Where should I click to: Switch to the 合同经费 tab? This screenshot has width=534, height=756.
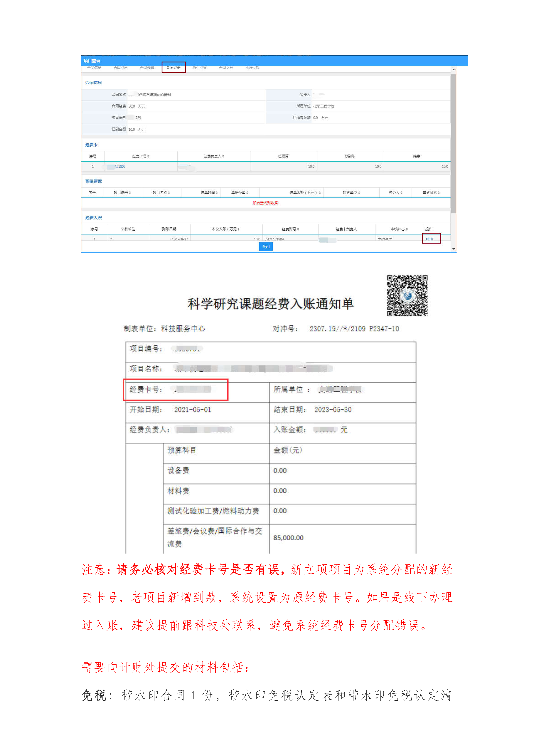tap(173, 68)
